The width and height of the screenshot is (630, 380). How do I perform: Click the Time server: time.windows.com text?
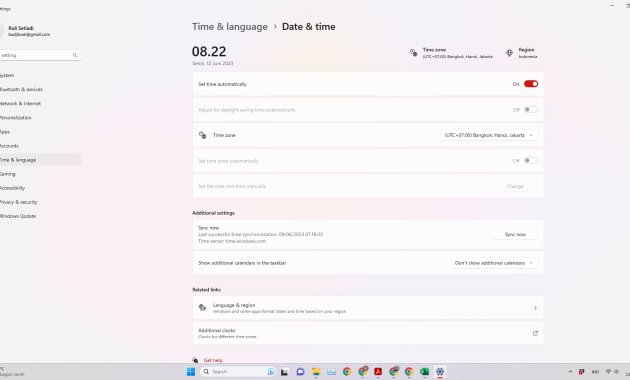coord(232,241)
